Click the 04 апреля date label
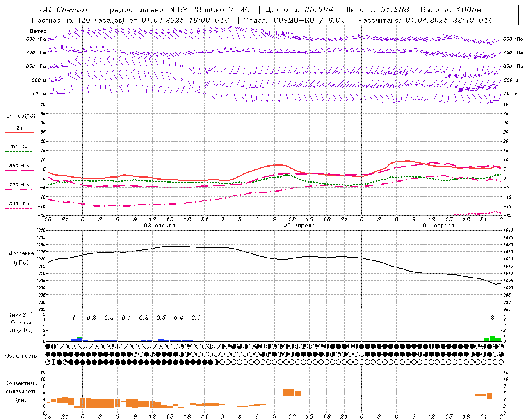525x420 pixels. coord(439,226)
